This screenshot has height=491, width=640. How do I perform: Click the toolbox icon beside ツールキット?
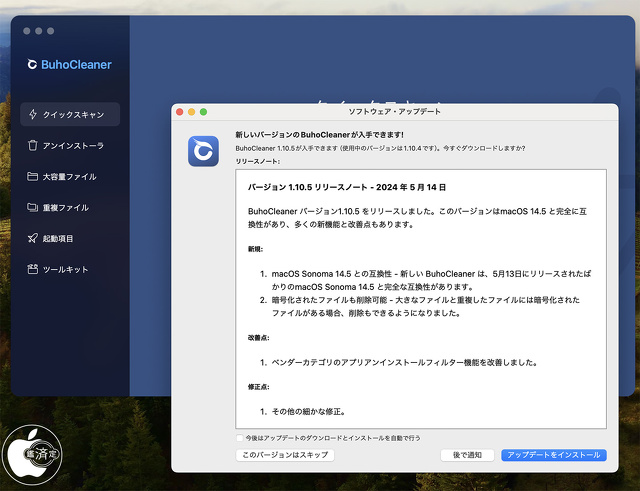coord(33,269)
